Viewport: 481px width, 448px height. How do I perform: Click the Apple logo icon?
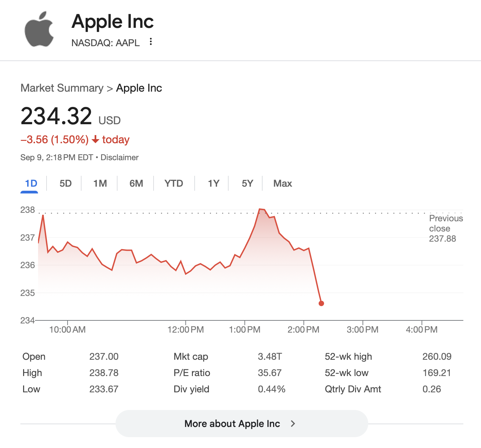[x=39, y=29]
